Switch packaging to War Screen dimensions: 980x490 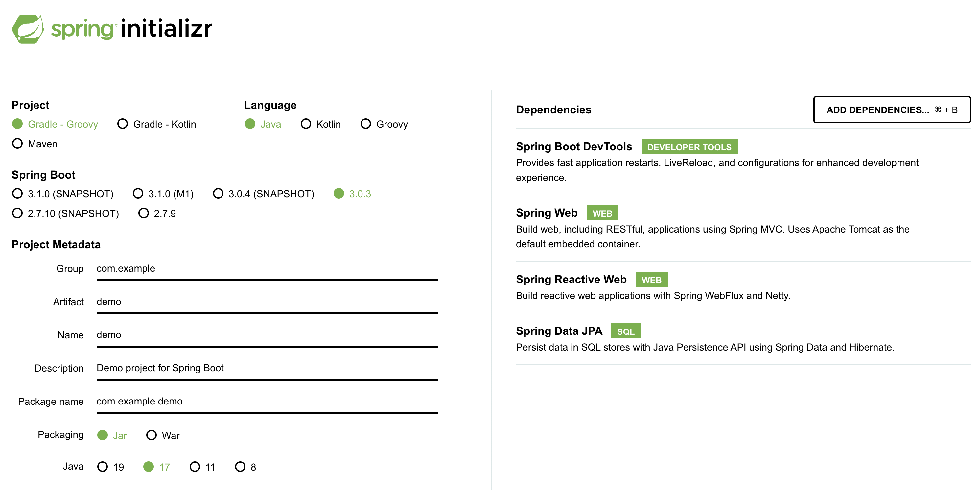click(163, 435)
